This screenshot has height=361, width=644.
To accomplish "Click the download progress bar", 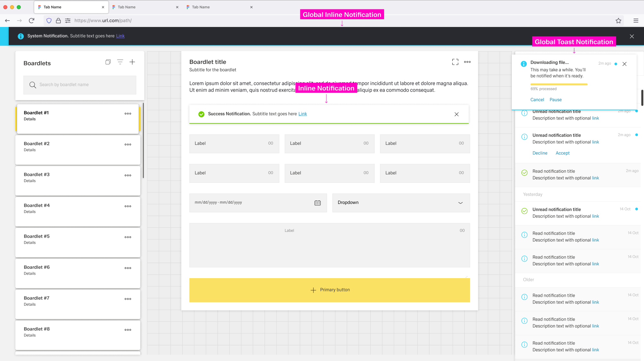I will [559, 84].
